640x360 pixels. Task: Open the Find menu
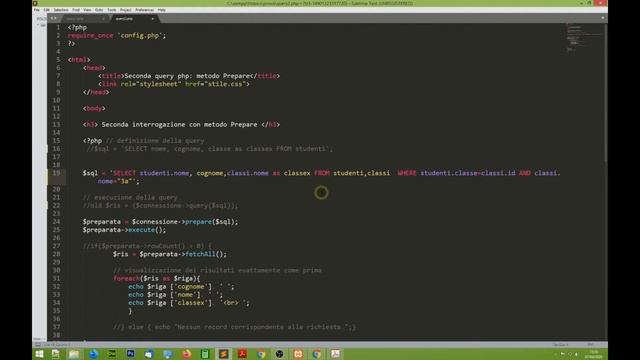pos(76,10)
